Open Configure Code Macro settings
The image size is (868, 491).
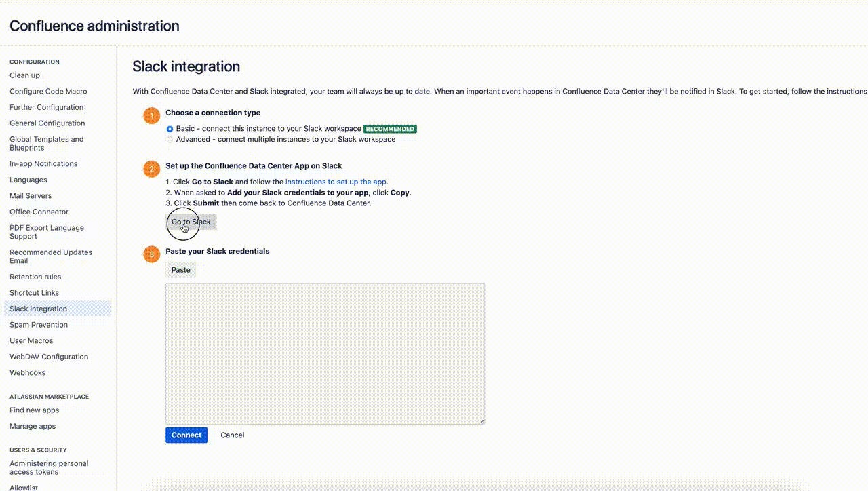point(48,92)
